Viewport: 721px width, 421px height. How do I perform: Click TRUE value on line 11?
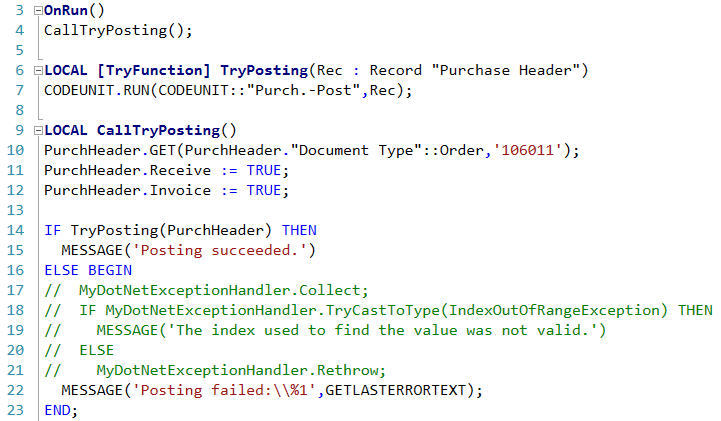click(263, 171)
